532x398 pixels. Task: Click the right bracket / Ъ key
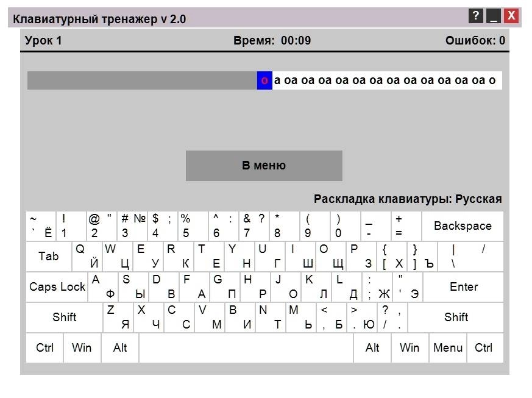click(x=422, y=257)
